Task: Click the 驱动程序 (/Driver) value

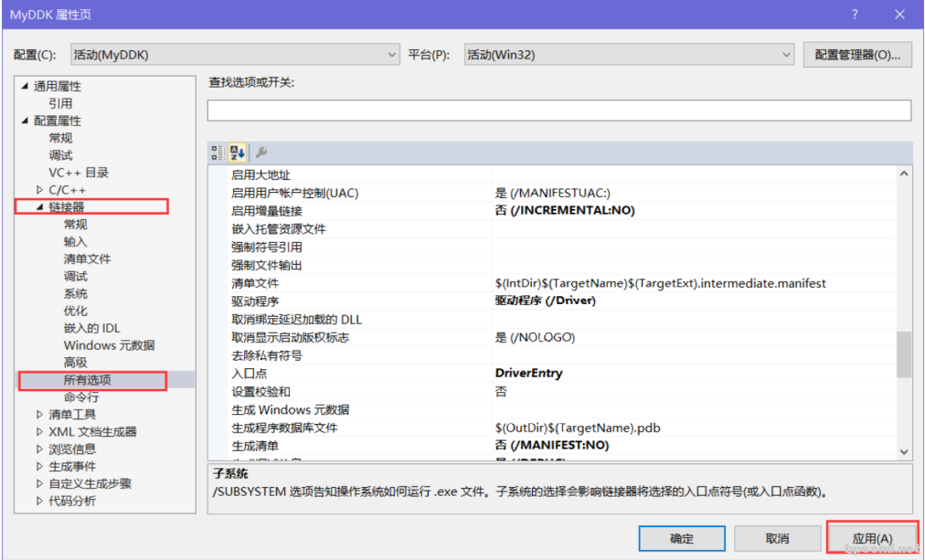Action: click(546, 301)
